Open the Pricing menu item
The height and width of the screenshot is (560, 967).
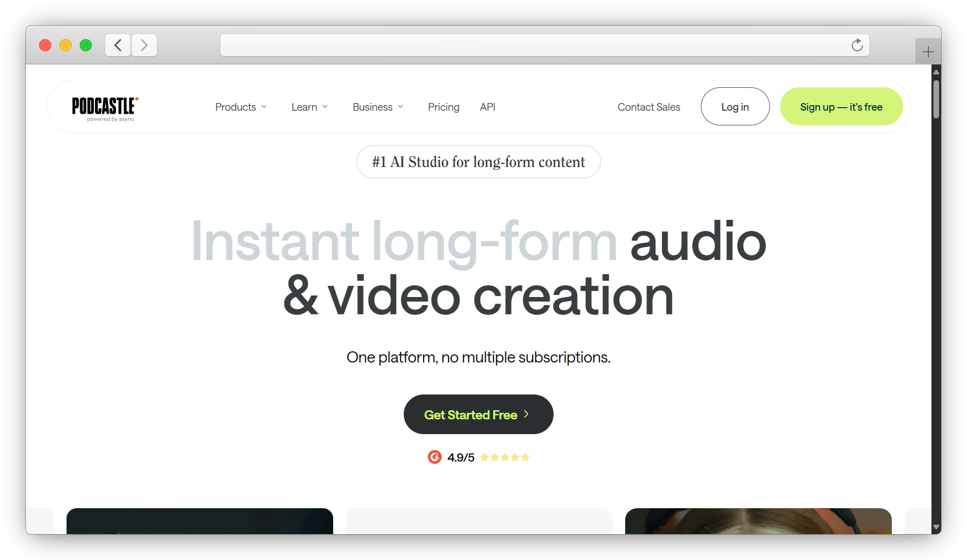coord(443,107)
